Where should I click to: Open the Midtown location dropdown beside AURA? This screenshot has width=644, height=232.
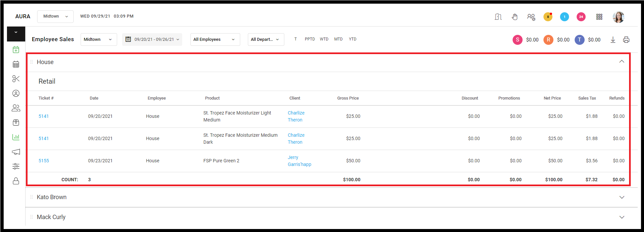click(x=55, y=16)
